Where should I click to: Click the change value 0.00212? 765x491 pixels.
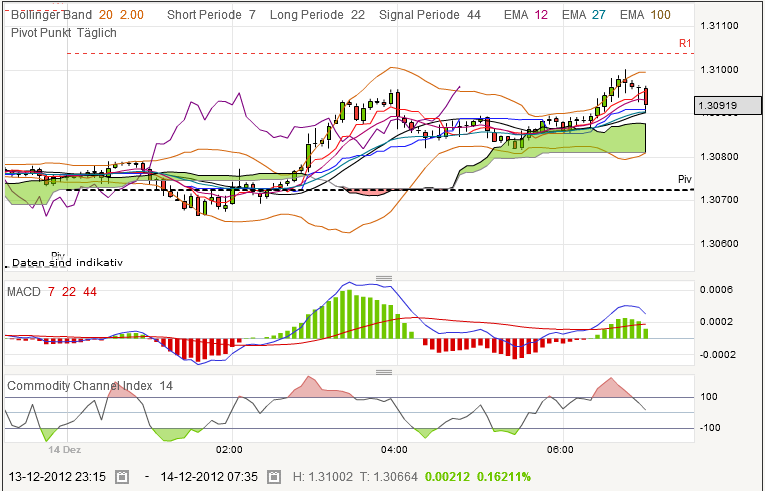point(447,476)
